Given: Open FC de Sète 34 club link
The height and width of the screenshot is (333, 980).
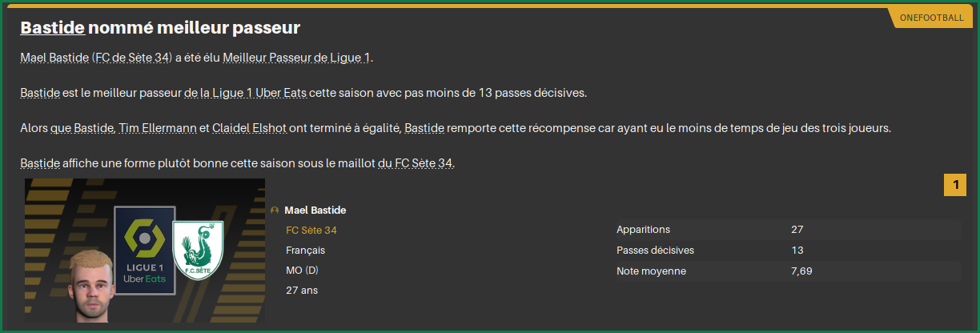Looking at the screenshot, I should click(132, 58).
